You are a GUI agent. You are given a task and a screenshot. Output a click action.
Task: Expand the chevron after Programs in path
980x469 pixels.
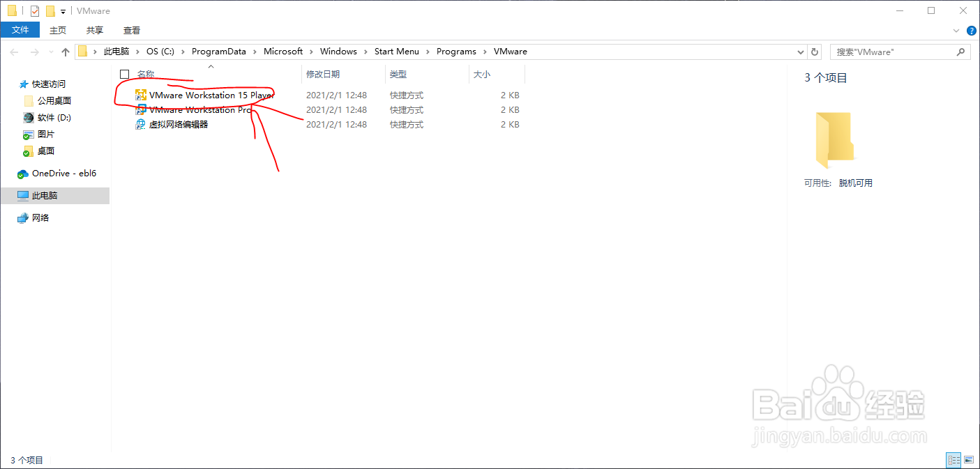click(485, 52)
